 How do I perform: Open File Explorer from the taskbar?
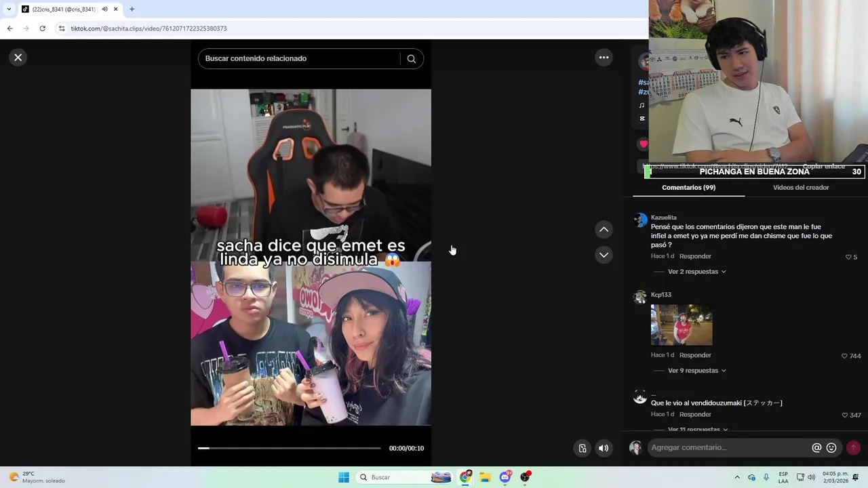(x=485, y=477)
